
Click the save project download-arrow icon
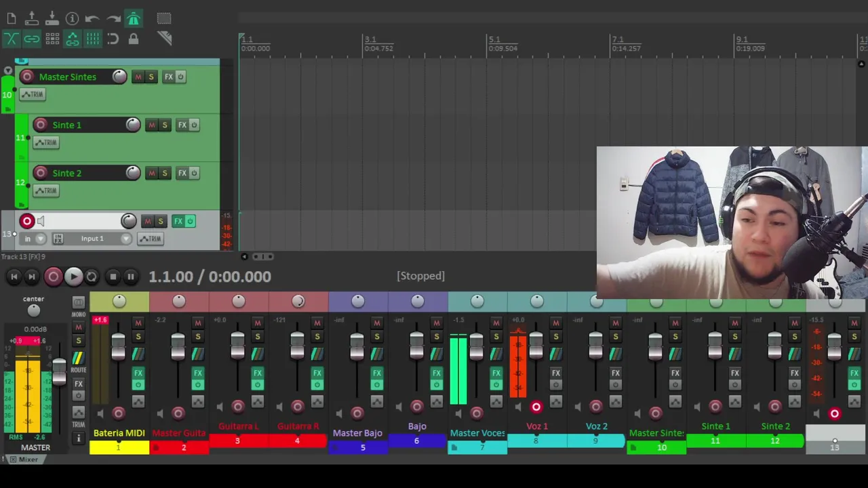click(x=52, y=18)
